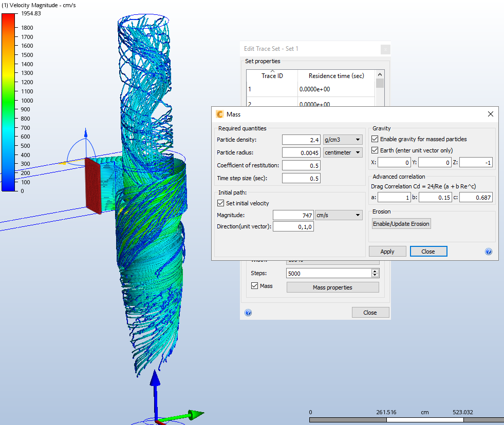The width and height of the screenshot is (504, 425).
Task: Click legend maximum value 1954.83
Action: pyautogui.click(x=31, y=13)
